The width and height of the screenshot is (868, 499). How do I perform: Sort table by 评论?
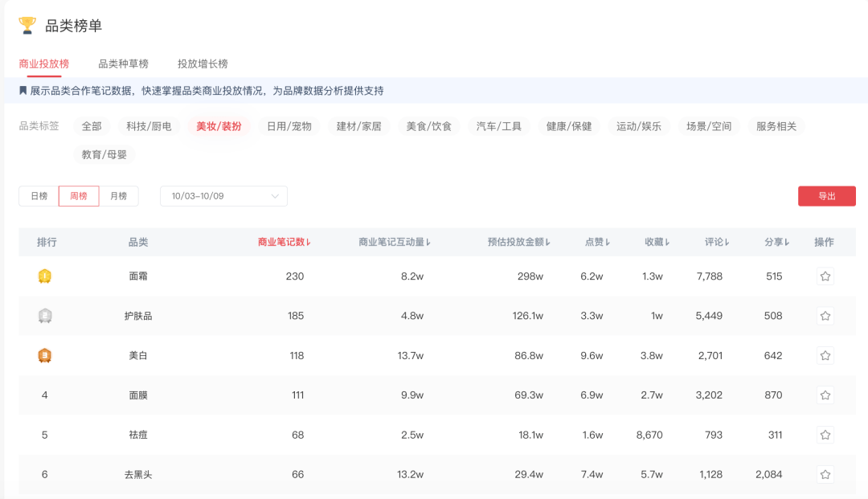tap(717, 242)
